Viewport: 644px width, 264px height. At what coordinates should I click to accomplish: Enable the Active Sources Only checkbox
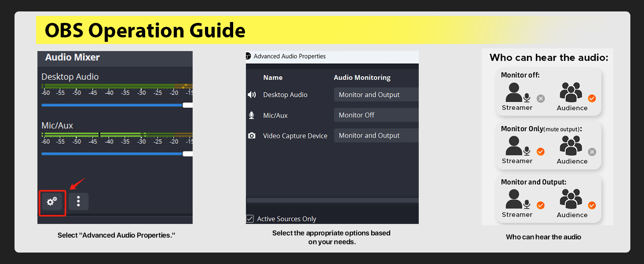tap(250, 218)
